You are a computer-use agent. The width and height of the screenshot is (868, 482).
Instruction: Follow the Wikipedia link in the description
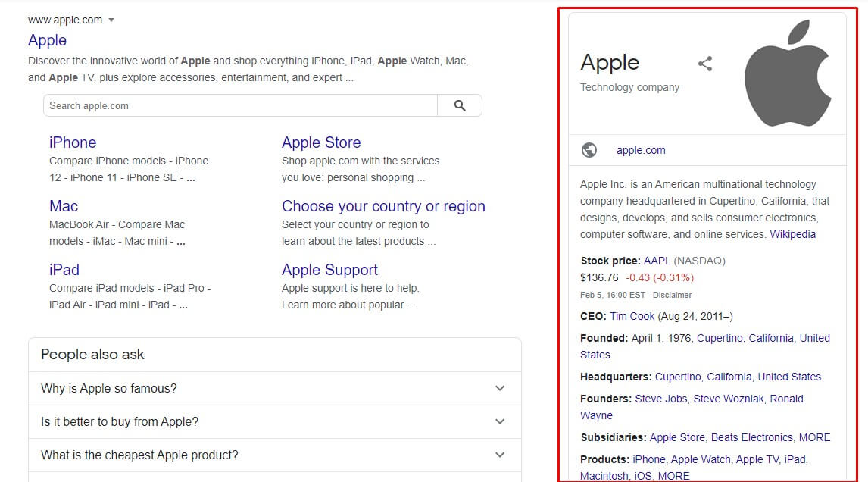792,234
